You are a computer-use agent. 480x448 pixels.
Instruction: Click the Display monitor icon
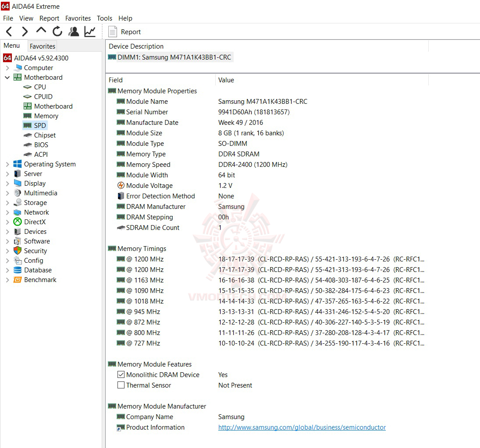click(x=18, y=183)
